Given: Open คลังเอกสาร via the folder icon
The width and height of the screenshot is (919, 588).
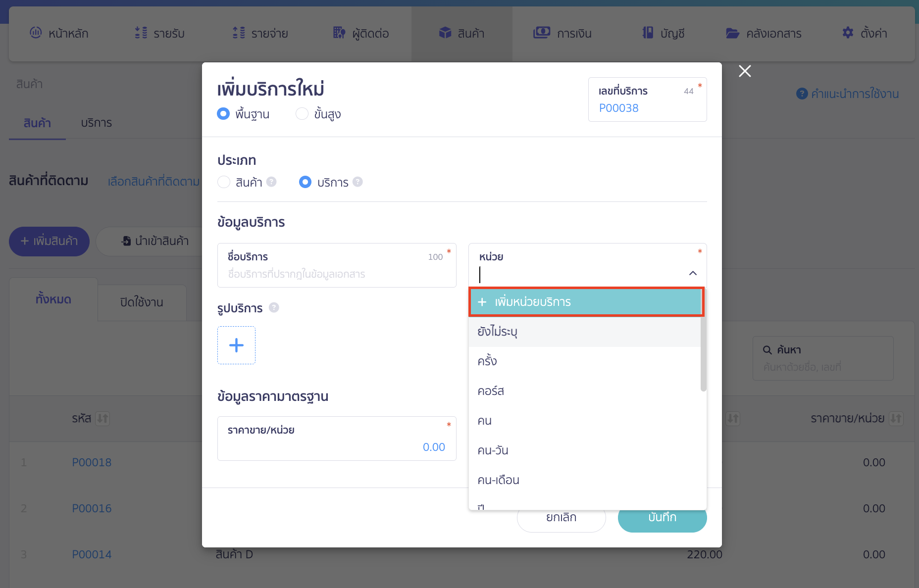Looking at the screenshot, I should 732,33.
